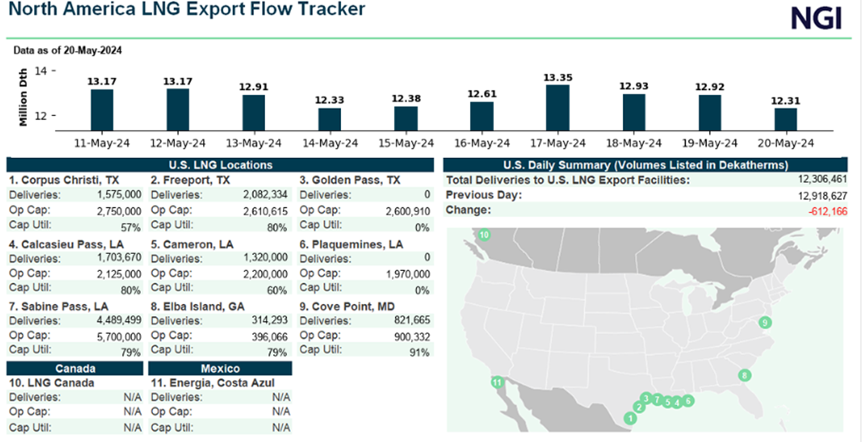Click the Cove Point Cap Util 91% value

point(420,352)
